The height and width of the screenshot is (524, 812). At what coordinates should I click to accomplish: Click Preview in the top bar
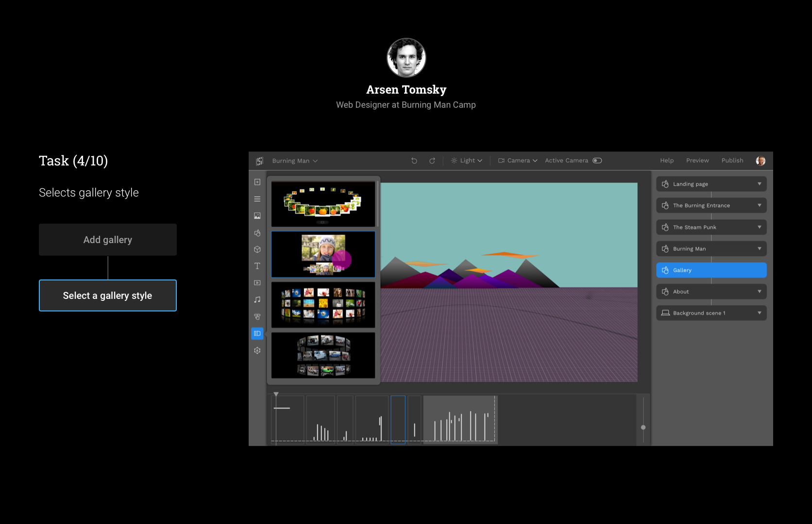click(x=697, y=161)
